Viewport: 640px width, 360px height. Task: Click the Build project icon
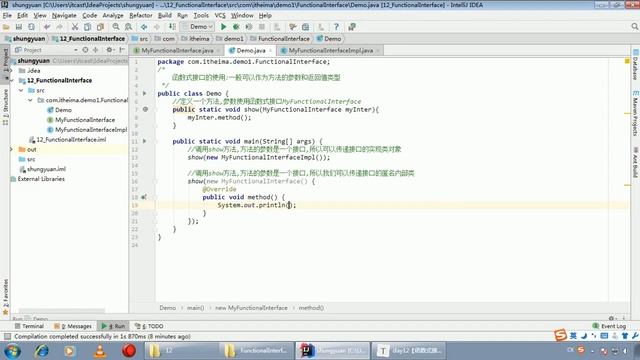pyautogui.click(x=172, y=27)
